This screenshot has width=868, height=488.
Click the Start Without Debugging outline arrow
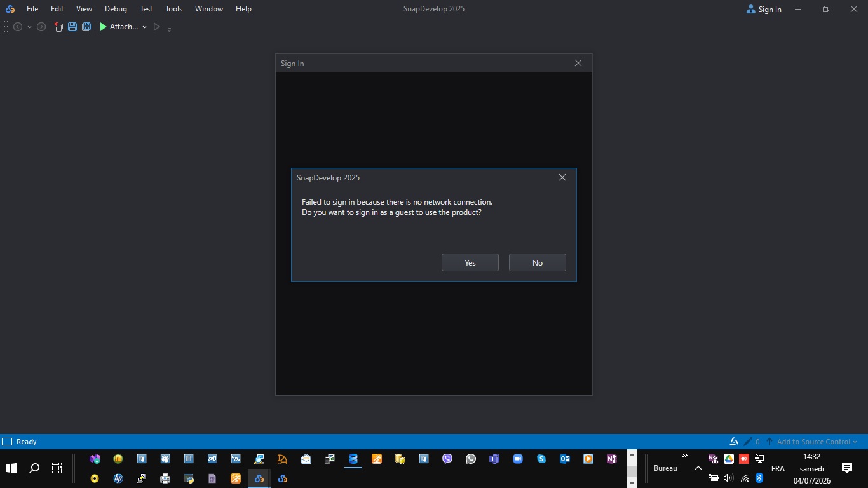(x=157, y=27)
